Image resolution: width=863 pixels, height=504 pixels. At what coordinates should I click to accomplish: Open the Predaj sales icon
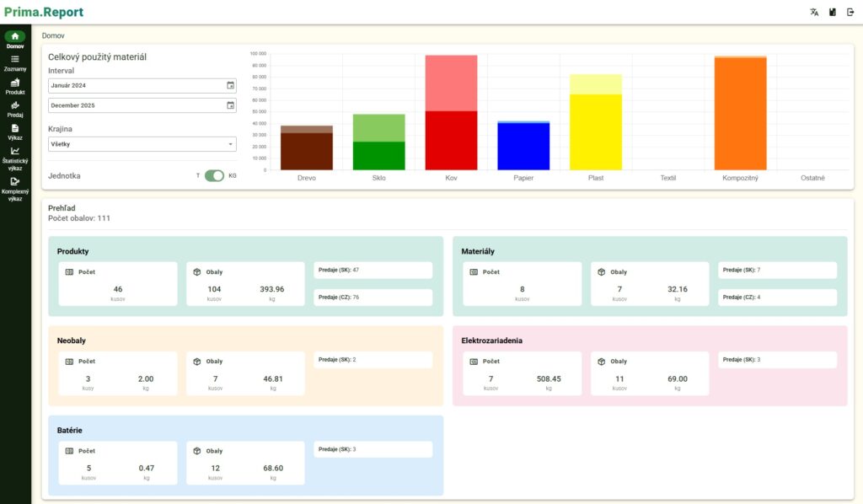click(x=15, y=109)
